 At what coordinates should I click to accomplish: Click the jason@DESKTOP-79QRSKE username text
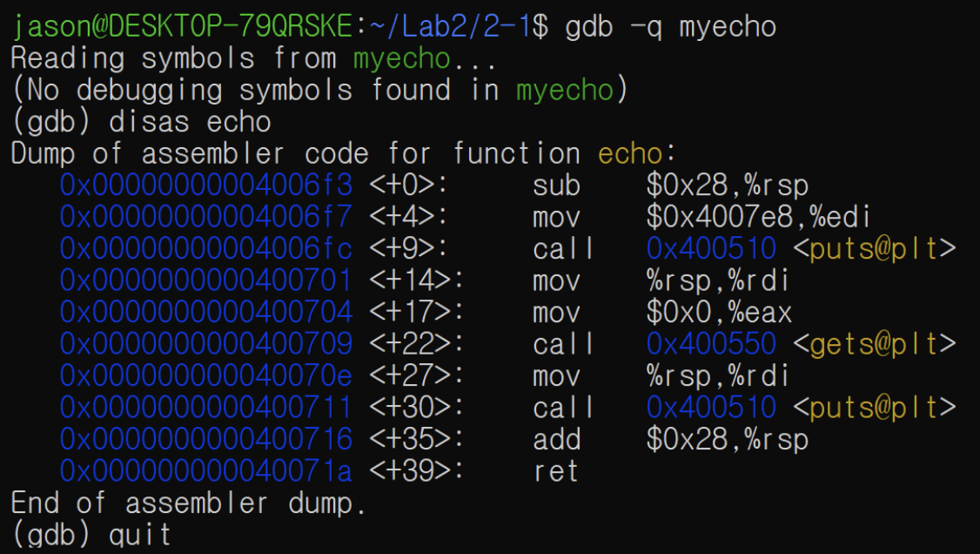[183, 27]
